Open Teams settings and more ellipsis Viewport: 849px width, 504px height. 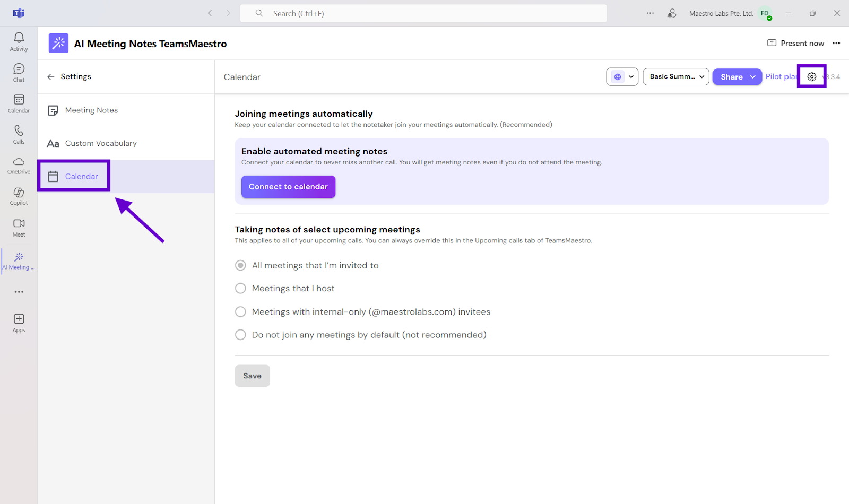pos(650,13)
